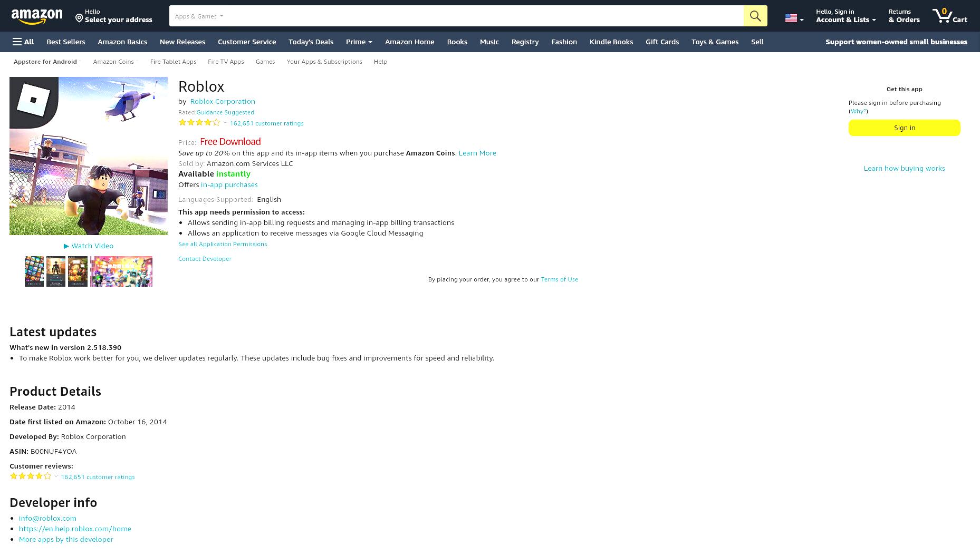Open customer ratings link in Product Details
The width and height of the screenshot is (980, 555).
98,477
